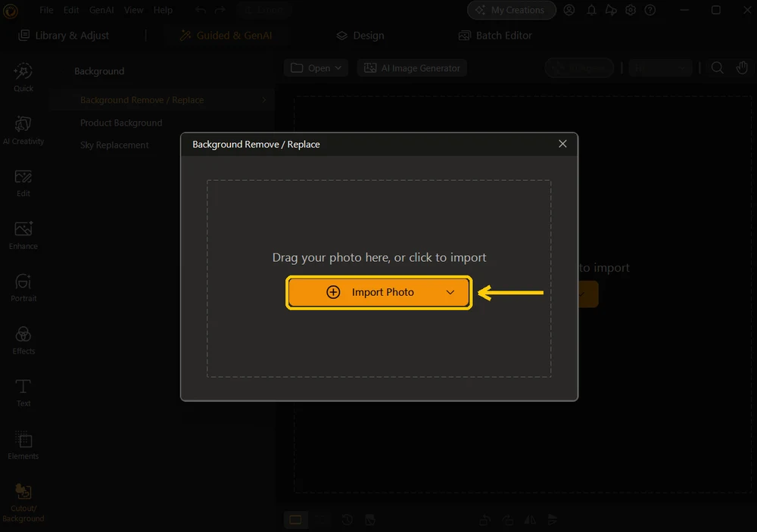Click the redo arrow in the title bar
The height and width of the screenshot is (532, 757).
coord(220,10)
